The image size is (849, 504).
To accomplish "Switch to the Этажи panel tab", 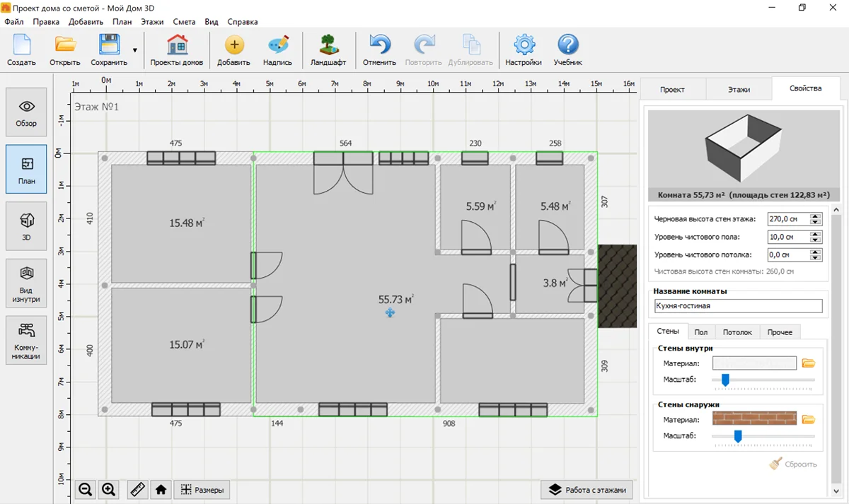I will click(739, 90).
